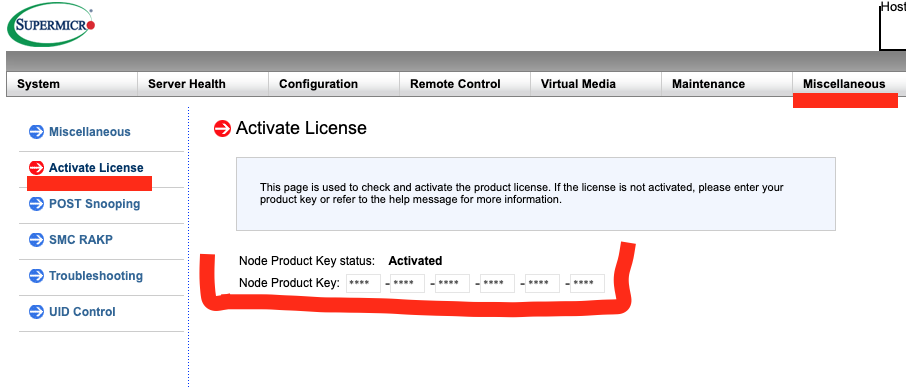Click arrow icon beside UID Control
Viewport: 906px width, 388px height.
point(36,312)
